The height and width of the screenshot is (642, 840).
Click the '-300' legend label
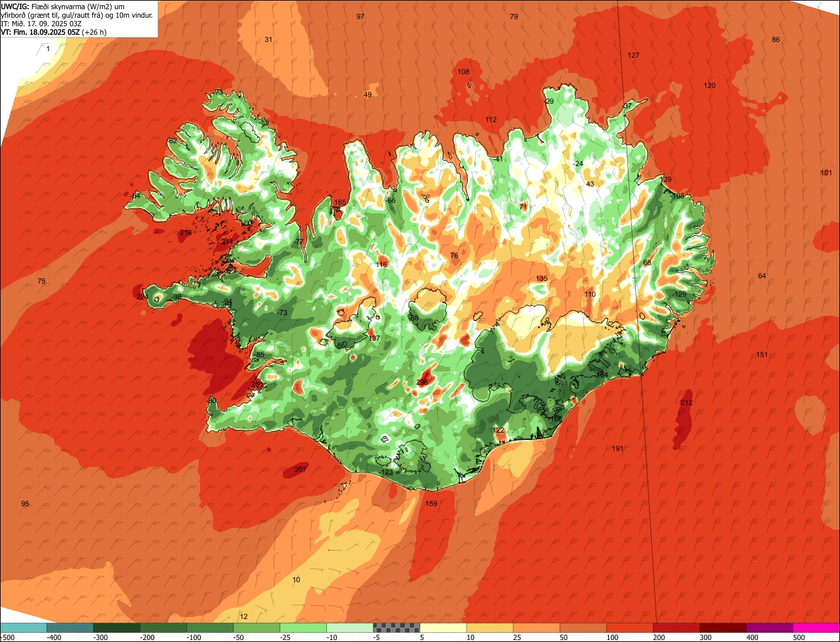(x=100, y=637)
